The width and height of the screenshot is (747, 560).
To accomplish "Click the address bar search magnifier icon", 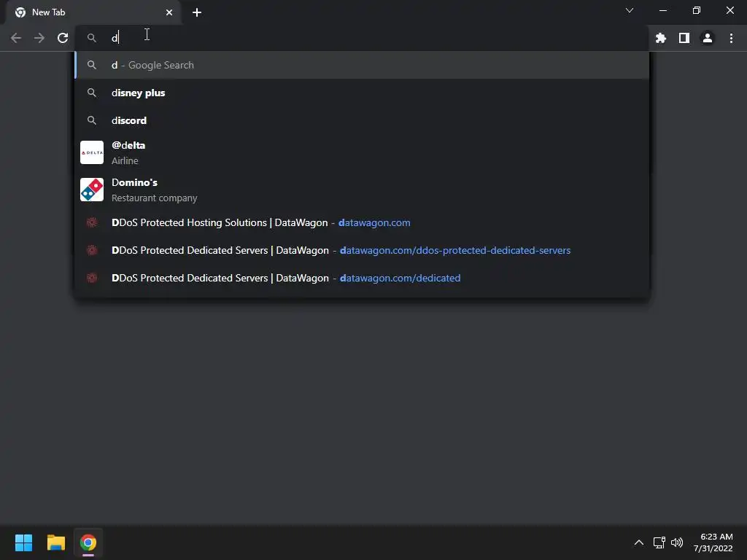I will [x=91, y=38].
